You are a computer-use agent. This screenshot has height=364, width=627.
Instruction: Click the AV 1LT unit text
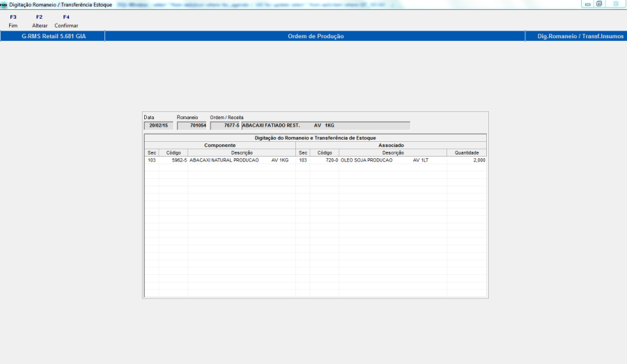421,160
